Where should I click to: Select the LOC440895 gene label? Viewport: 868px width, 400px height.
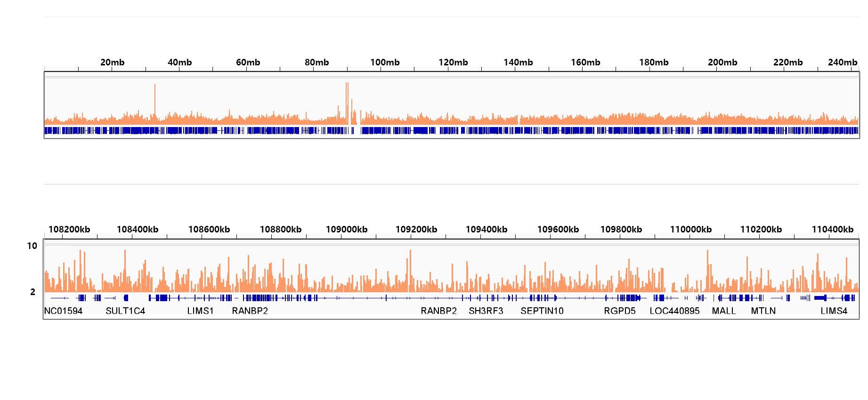pos(674,311)
